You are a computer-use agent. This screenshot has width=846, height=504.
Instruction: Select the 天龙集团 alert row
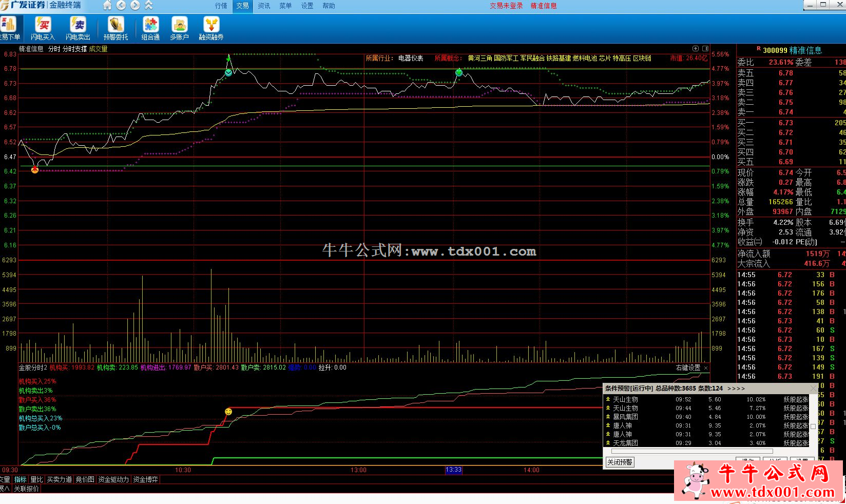tap(706, 443)
